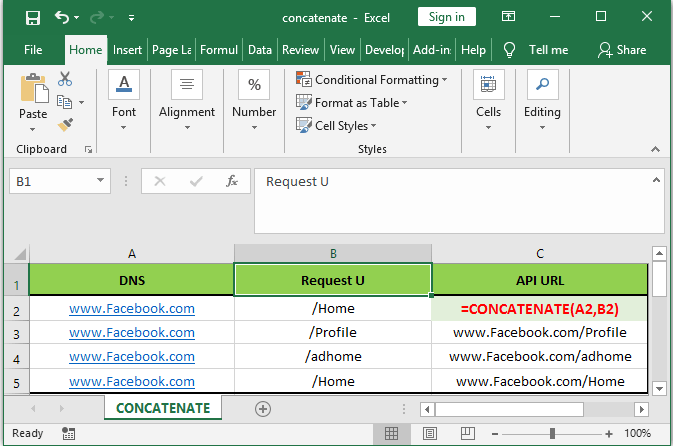Click the formula bar text Request U

pos(297,182)
